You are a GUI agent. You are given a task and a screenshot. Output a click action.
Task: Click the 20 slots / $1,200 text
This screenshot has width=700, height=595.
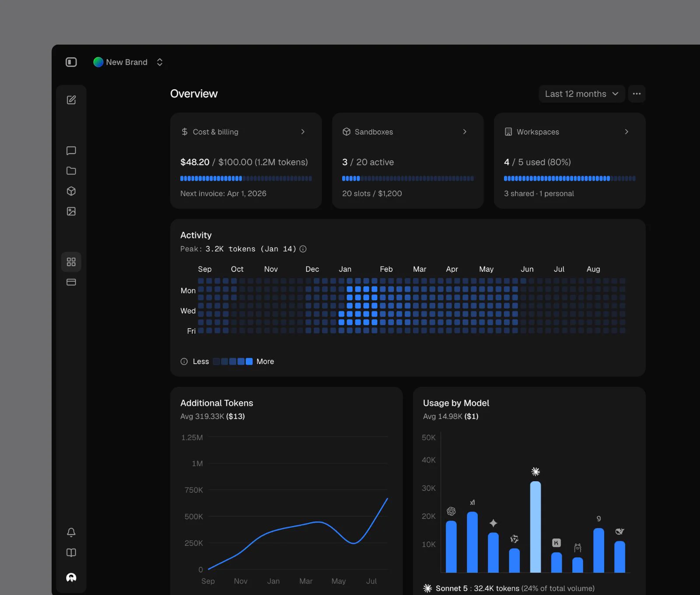pyautogui.click(x=372, y=193)
